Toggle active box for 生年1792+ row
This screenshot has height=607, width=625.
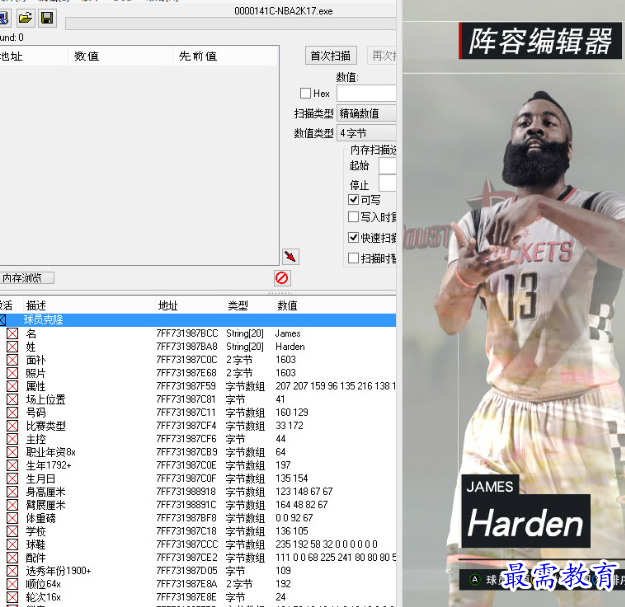pos(12,465)
